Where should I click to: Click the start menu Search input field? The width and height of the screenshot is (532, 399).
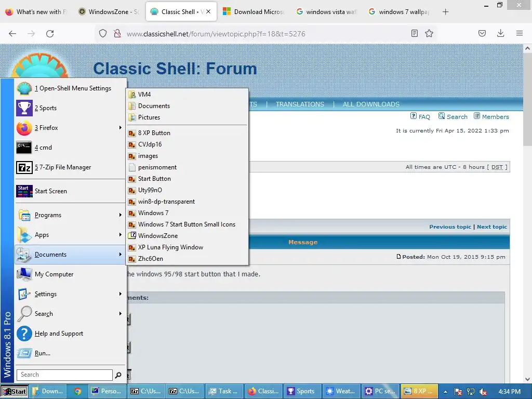[x=64, y=375]
